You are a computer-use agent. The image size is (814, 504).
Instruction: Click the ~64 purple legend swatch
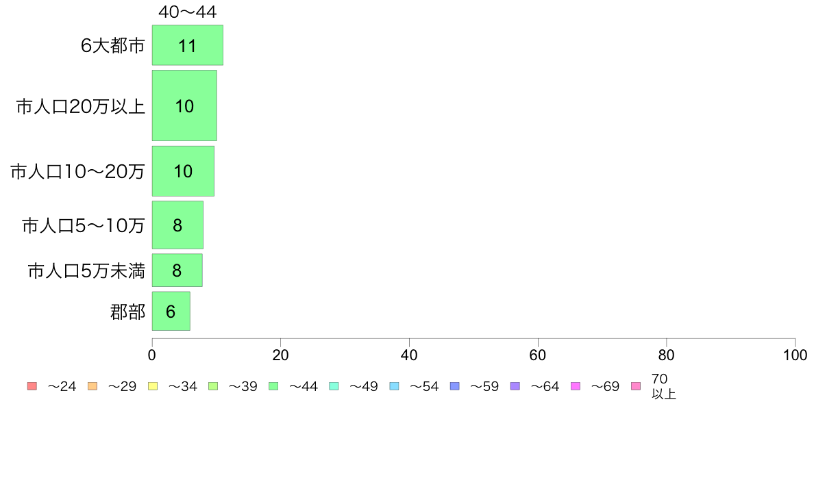pyautogui.click(x=515, y=386)
